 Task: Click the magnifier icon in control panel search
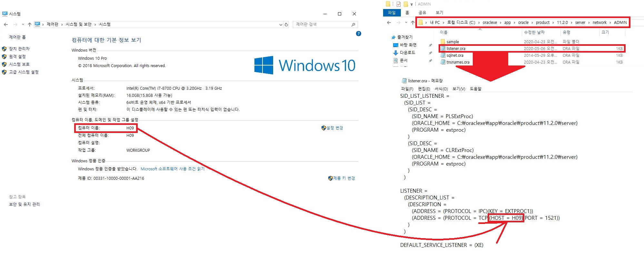tap(353, 25)
